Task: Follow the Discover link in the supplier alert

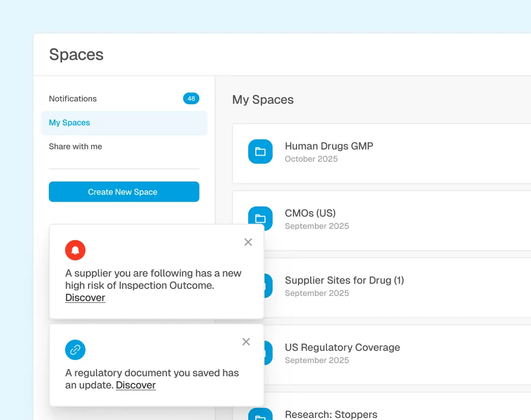Action: pyautogui.click(x=85, y=297)
